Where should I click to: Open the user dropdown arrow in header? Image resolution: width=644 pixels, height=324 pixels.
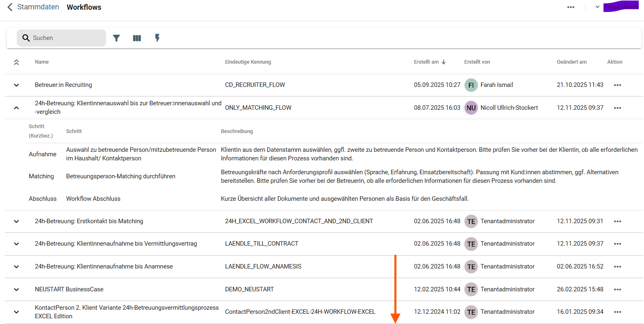(x=597, y=7)
